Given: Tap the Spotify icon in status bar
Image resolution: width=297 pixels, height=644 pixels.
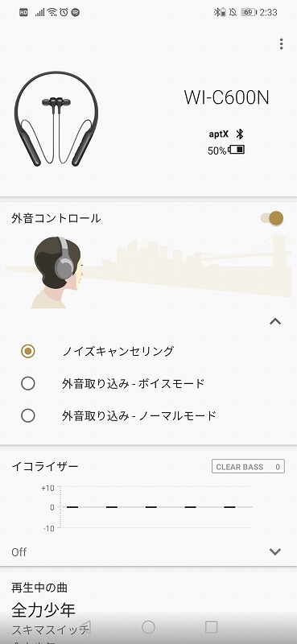Looking at the screenshot, I should 76,12.
